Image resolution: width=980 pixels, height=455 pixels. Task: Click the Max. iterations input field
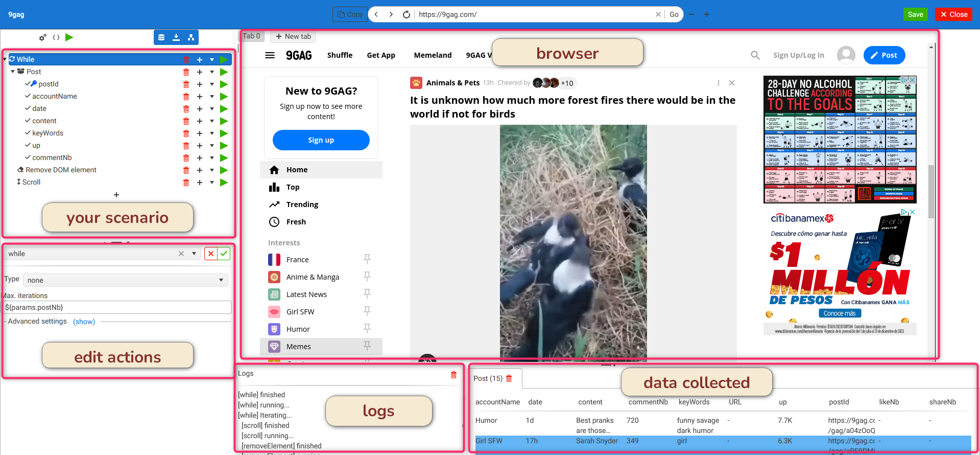click(117, 307)
